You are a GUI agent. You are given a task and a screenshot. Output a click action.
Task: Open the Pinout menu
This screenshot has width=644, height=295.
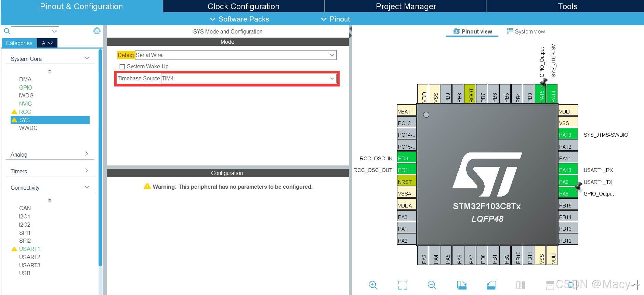336,19
